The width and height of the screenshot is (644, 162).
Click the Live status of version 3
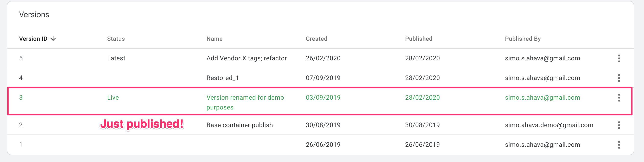[x=113, y=97]
